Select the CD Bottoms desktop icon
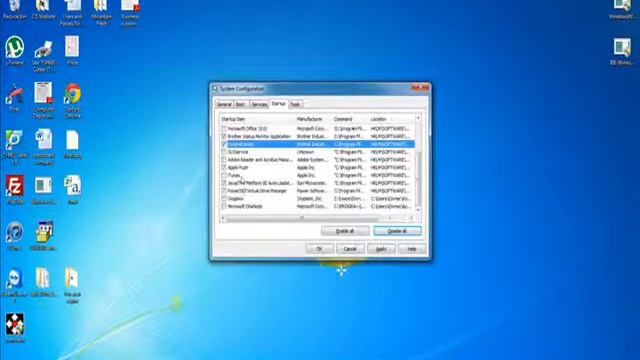Viewport: 640px width, 360px height. (43, 5)
